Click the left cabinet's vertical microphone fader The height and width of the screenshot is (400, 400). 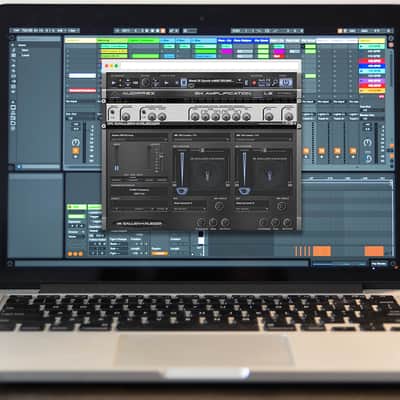tap(182, 173)
